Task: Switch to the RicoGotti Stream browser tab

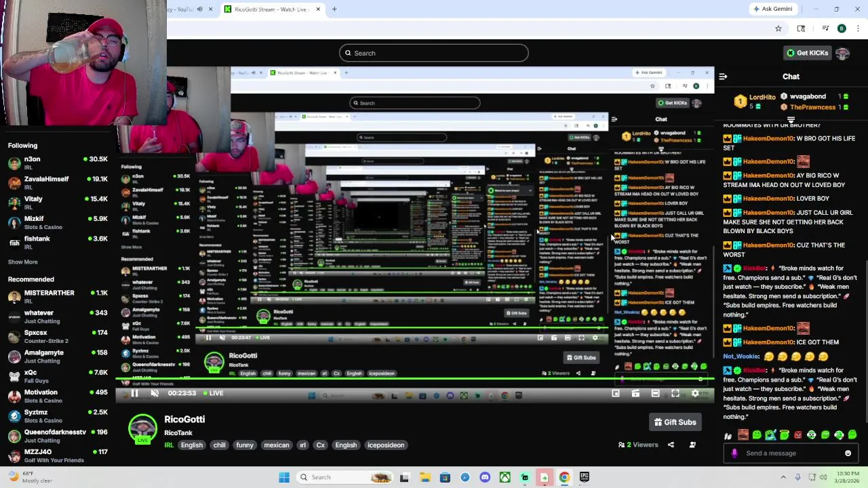Action: 271,9
